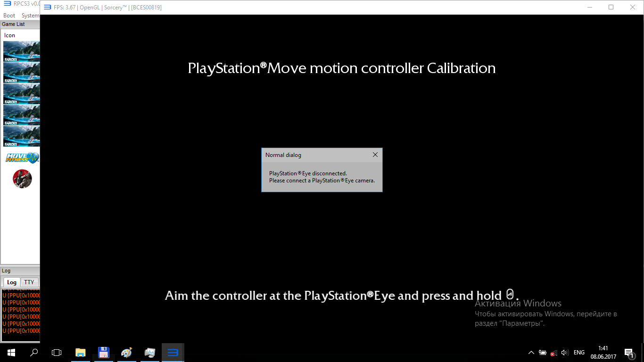Change the ENG input language
The width and height of the screenshot is (644, 362).
(579, 353)
